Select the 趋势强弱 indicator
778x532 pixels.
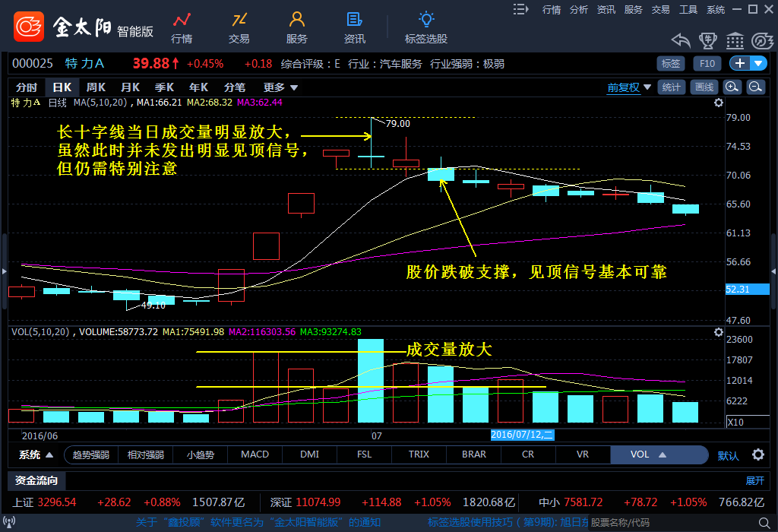pos(91,454)
